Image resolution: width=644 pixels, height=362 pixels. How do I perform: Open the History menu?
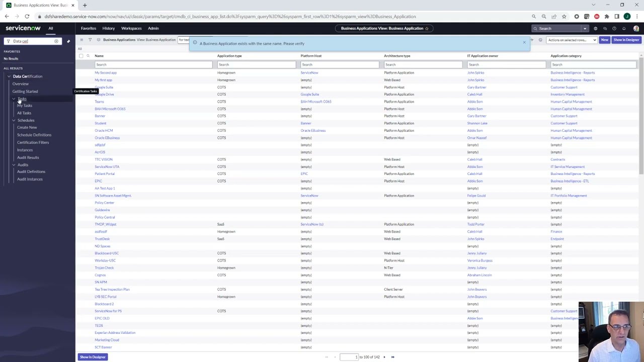point(108,28)
